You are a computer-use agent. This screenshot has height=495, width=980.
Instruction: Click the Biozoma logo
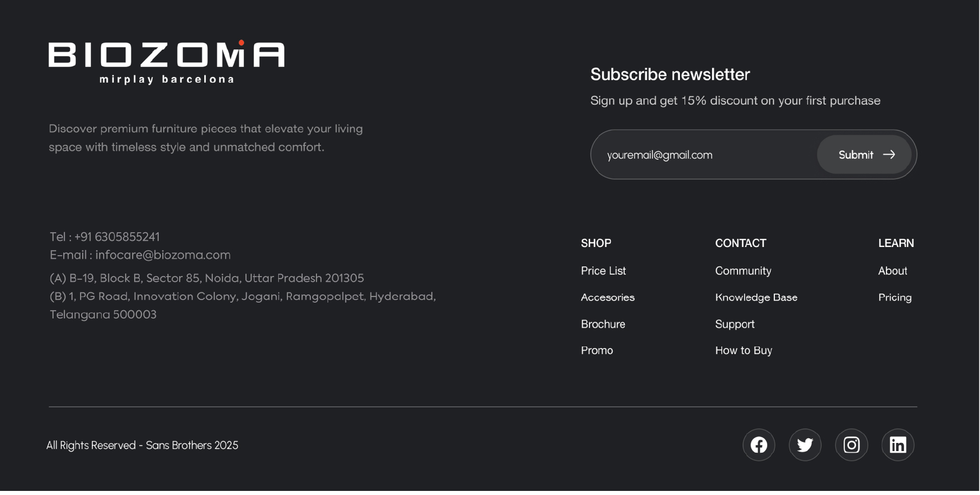click(166, 62)
